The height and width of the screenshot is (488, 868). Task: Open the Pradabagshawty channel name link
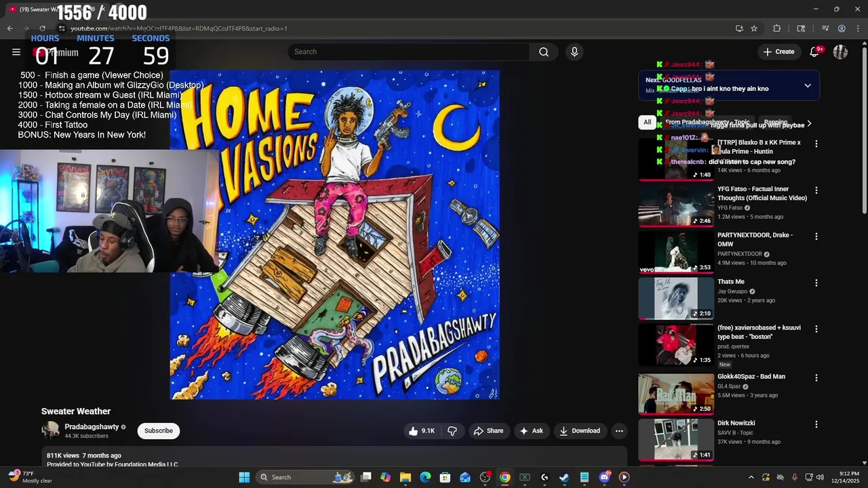tap(92, 427)
